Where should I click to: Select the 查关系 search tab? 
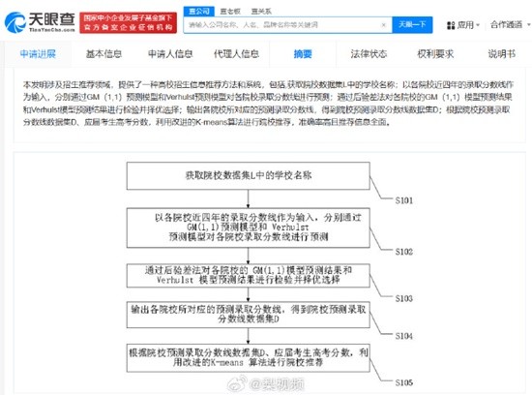261,12
